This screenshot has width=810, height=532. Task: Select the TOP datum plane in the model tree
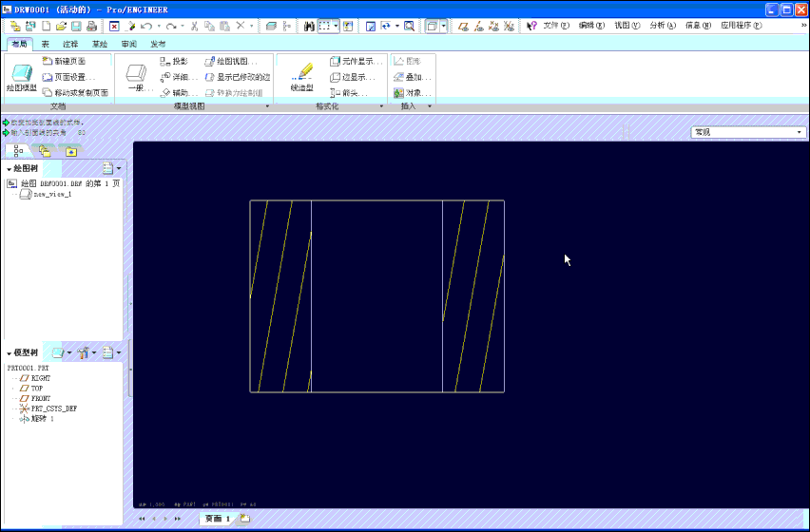(x=31, y=389)
